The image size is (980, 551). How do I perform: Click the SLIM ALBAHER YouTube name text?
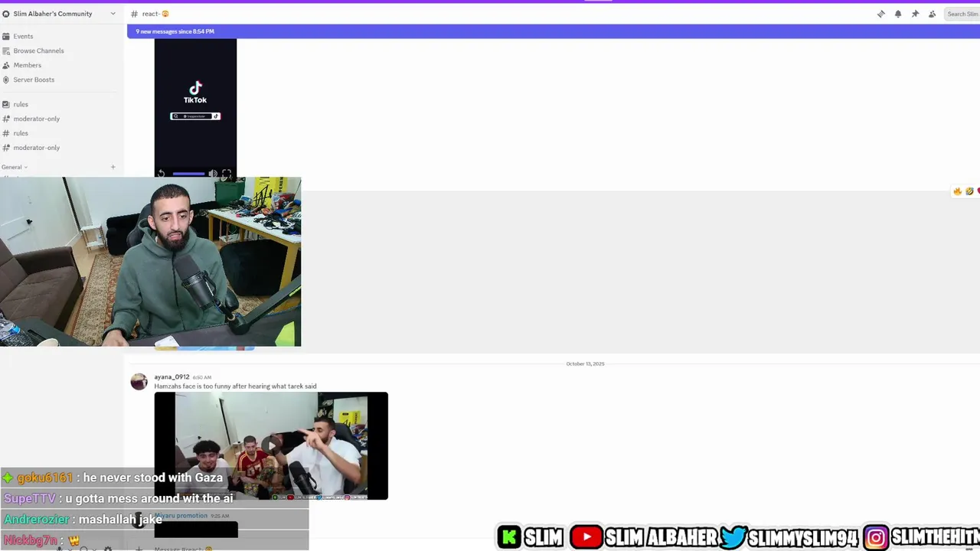tap(661, 537)
